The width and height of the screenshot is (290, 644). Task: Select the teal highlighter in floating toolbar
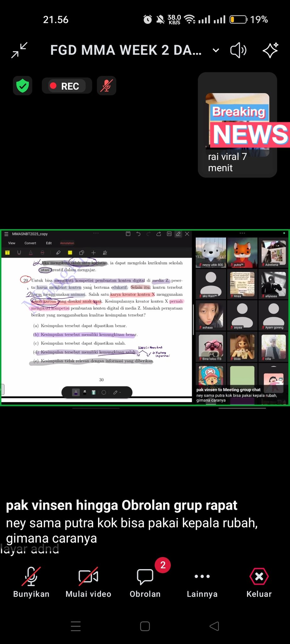point(93,392)
